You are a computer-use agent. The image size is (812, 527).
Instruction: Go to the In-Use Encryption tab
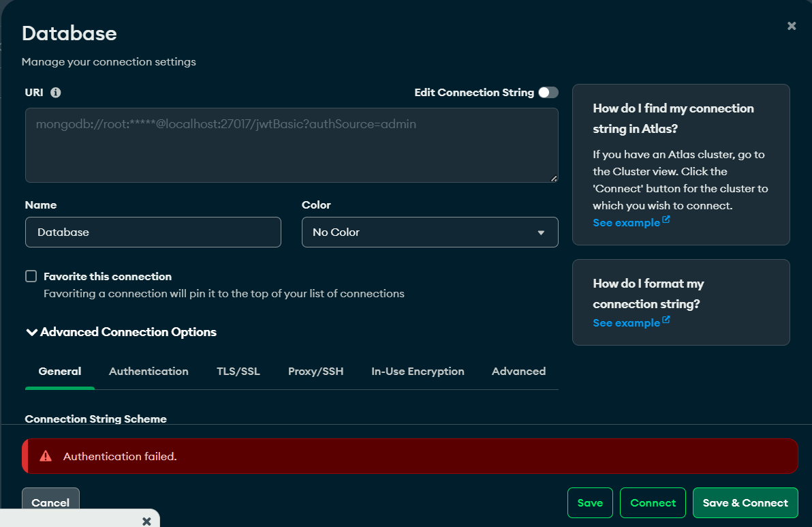(x=418, y=372)
